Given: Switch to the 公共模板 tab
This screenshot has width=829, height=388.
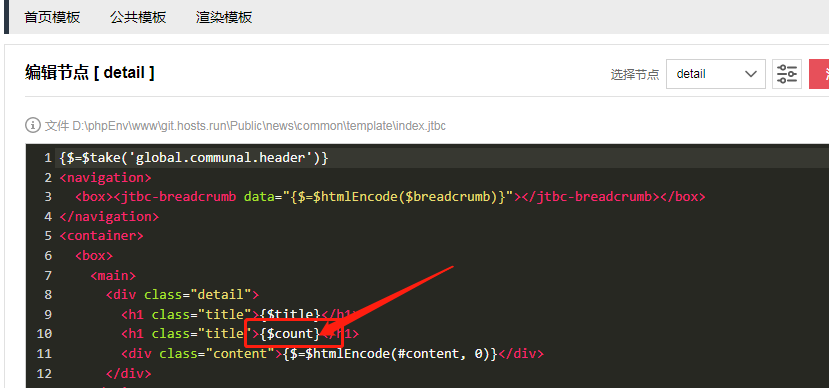Looking at the screenshot, I should click(x=138, y=17).
